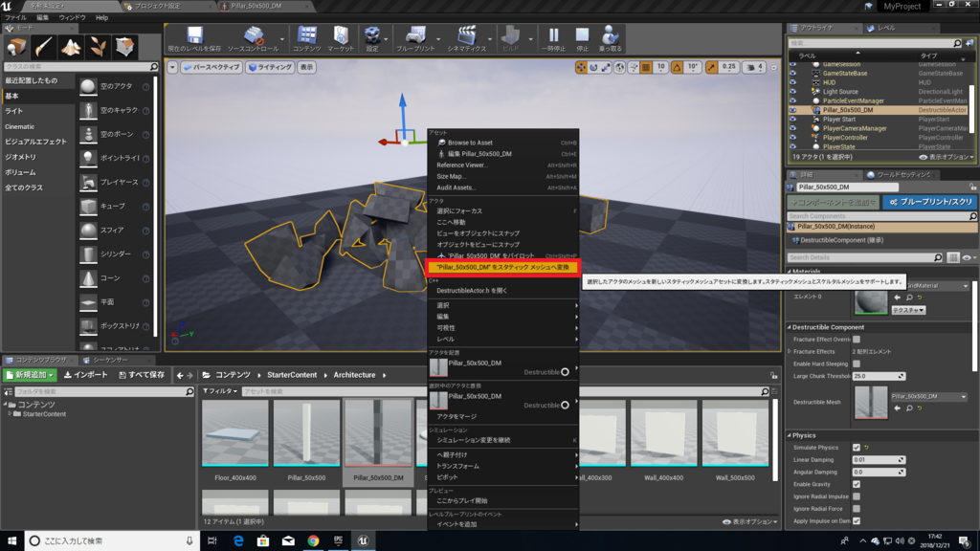Open the Content toolbar icon

[307, 38]
